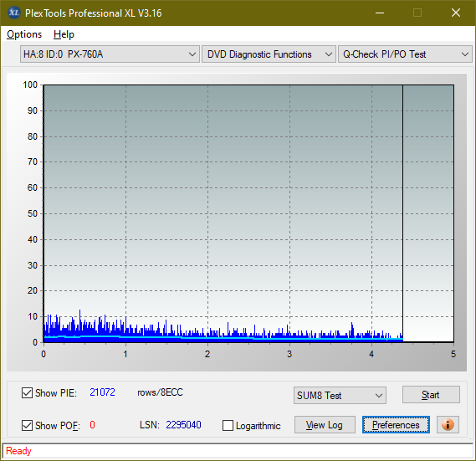Image resolution: width=476 pixels, height=461 pixels.
Task: Click the POF count value 0
Action: (92, 424)
